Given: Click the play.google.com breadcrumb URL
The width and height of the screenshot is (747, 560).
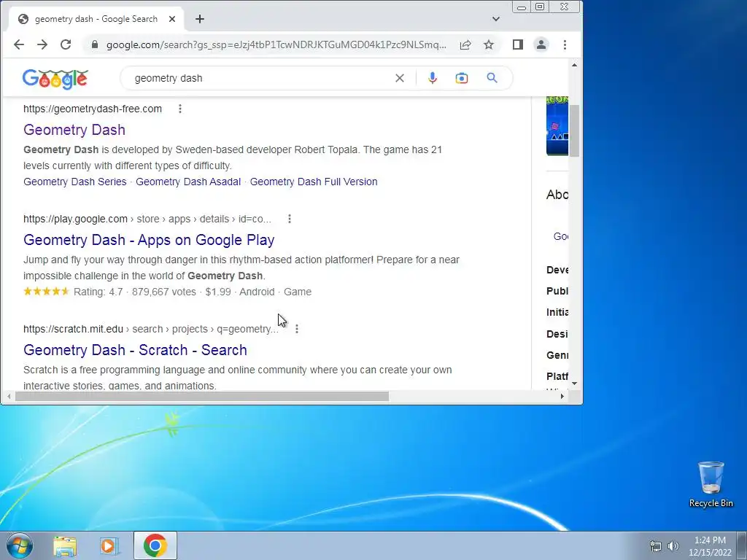Looking at the screenshot, I should (x=147, y=219).
